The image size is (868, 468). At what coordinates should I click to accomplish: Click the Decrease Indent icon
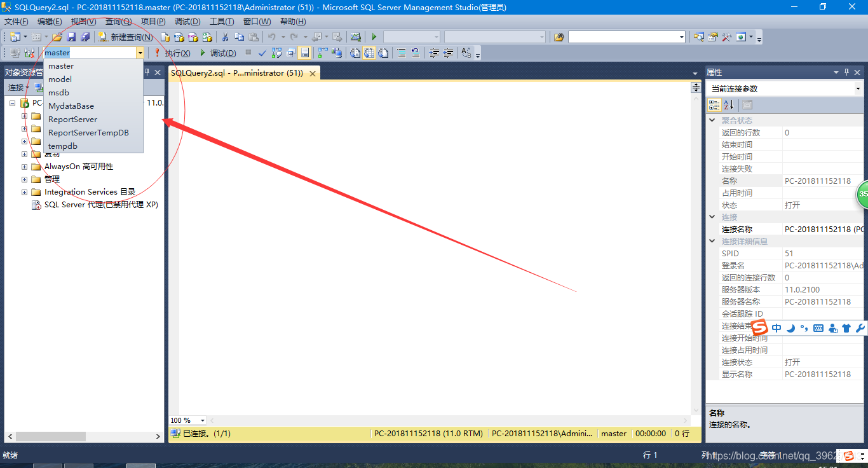434,53
